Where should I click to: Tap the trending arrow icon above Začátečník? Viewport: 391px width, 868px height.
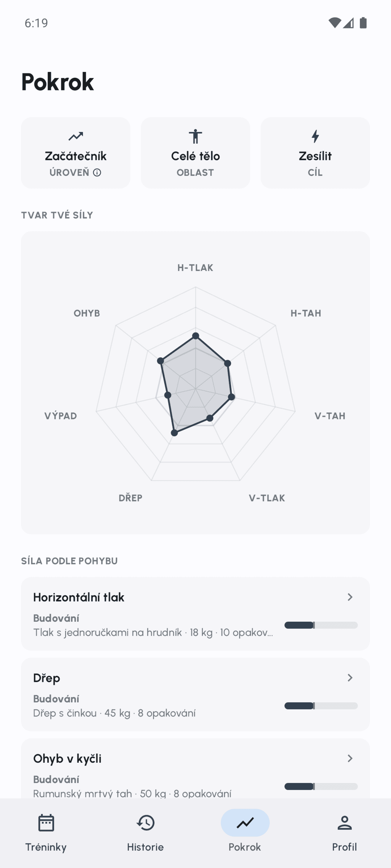click(76, 136)
